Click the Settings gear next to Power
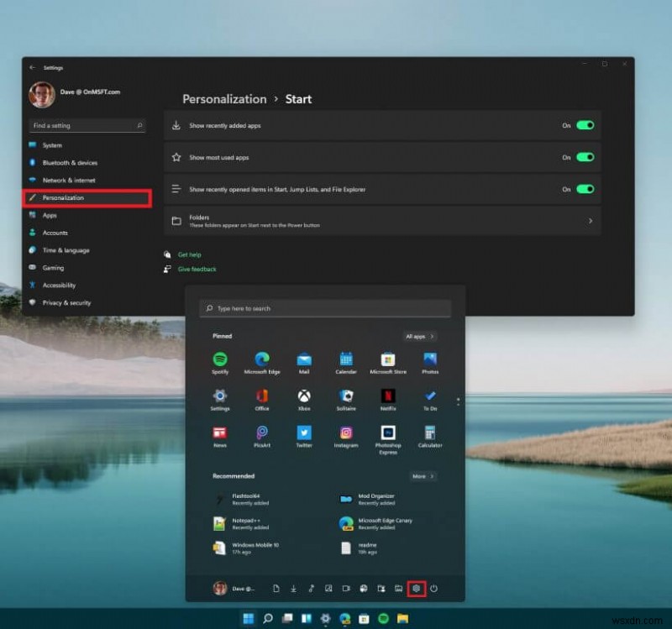 (417, 589)
